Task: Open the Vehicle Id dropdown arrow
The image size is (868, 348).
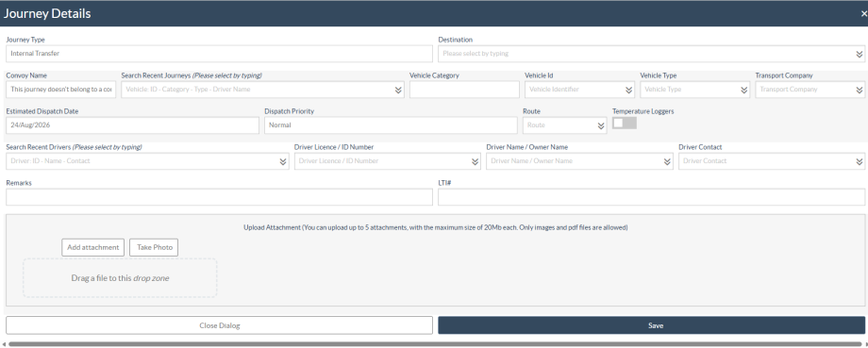Action: click(x=629, y=90)
